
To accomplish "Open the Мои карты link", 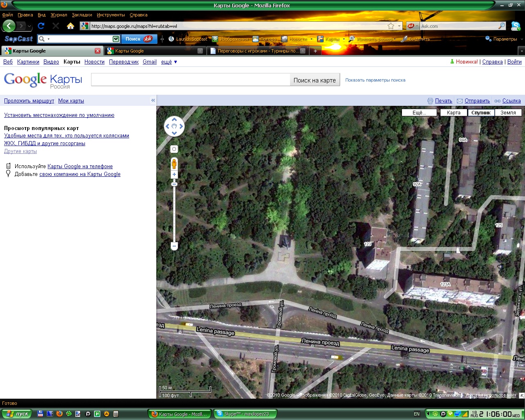I will (71, 100).
